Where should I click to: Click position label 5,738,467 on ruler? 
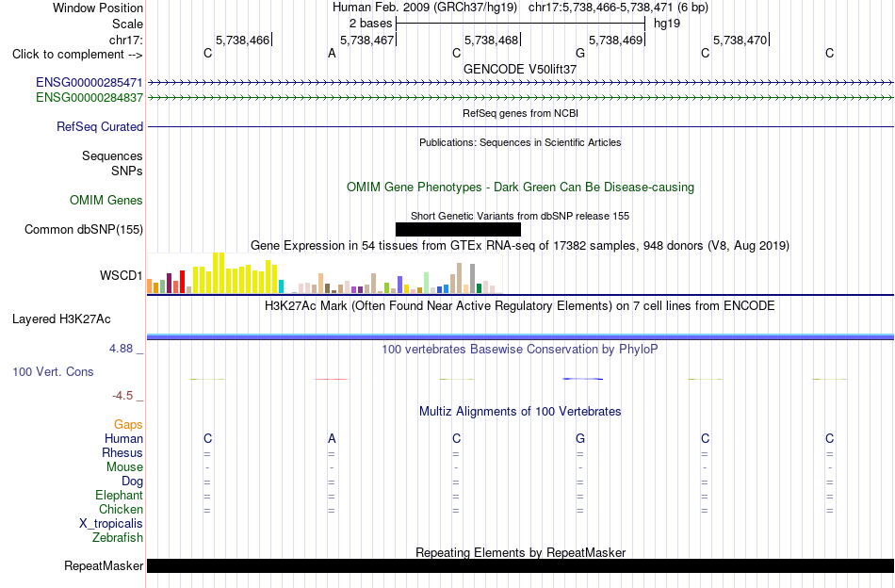pyautogui.click(x=366, y=40)
